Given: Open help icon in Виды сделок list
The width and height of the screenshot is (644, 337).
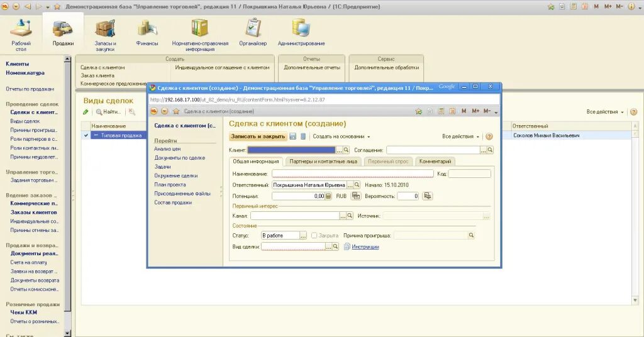Looking at the screenshot, I should coord(634,112).
